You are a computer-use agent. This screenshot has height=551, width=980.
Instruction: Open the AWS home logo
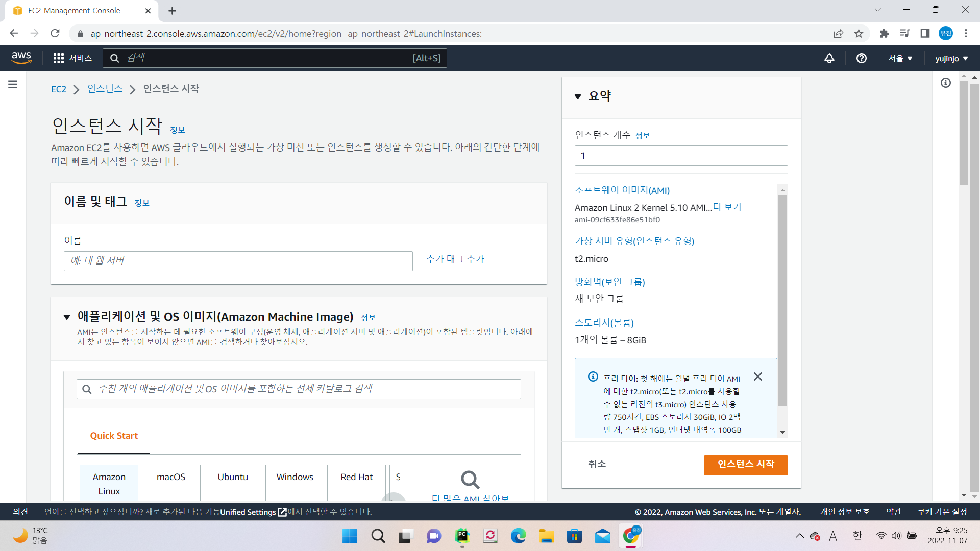point(21,58)
